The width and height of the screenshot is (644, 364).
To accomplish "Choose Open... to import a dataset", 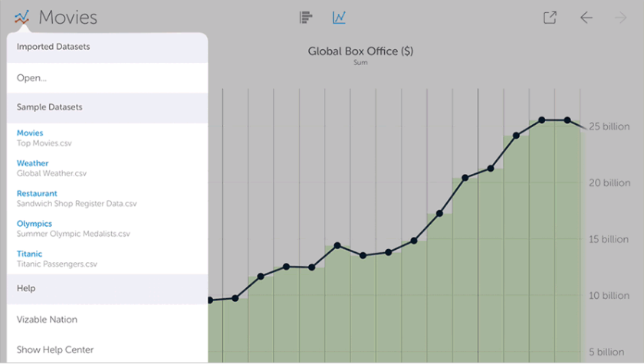I will pyautogui.click(x=107, y=78).
